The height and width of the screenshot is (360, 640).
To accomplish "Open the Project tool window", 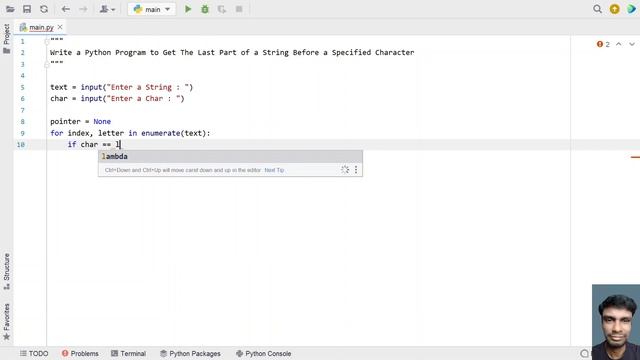I will [x=7, y=39].
